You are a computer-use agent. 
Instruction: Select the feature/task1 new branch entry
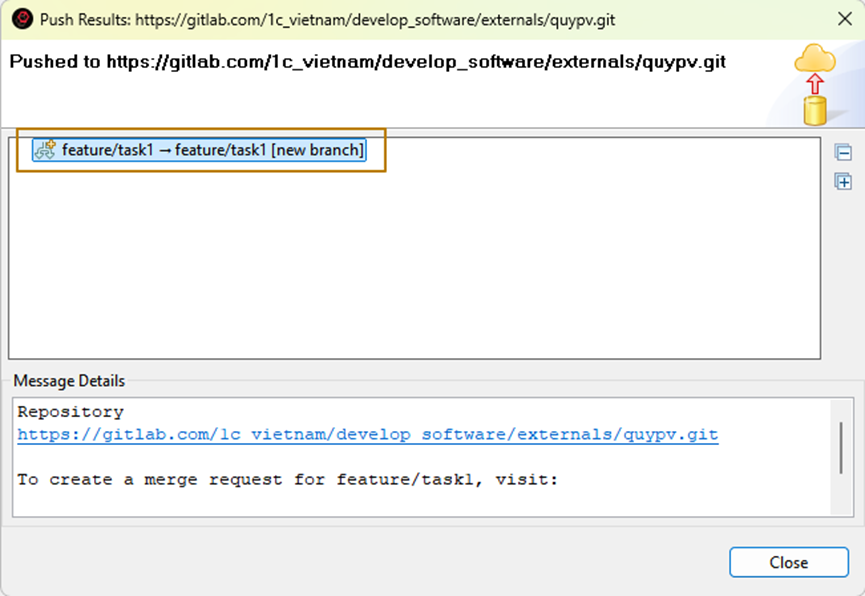pyautogui.click(x=212, y=150)
